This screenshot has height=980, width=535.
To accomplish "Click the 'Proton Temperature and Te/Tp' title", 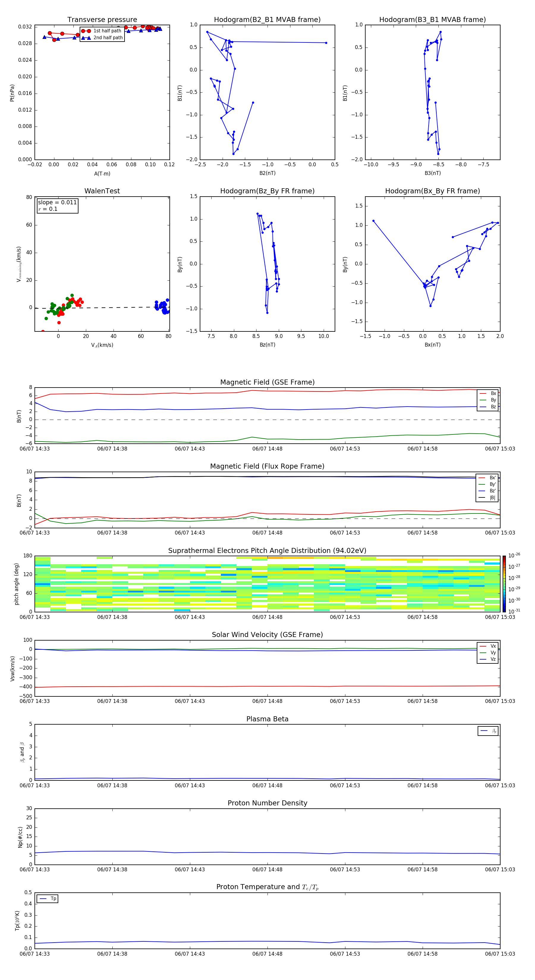I will (267, 887).
